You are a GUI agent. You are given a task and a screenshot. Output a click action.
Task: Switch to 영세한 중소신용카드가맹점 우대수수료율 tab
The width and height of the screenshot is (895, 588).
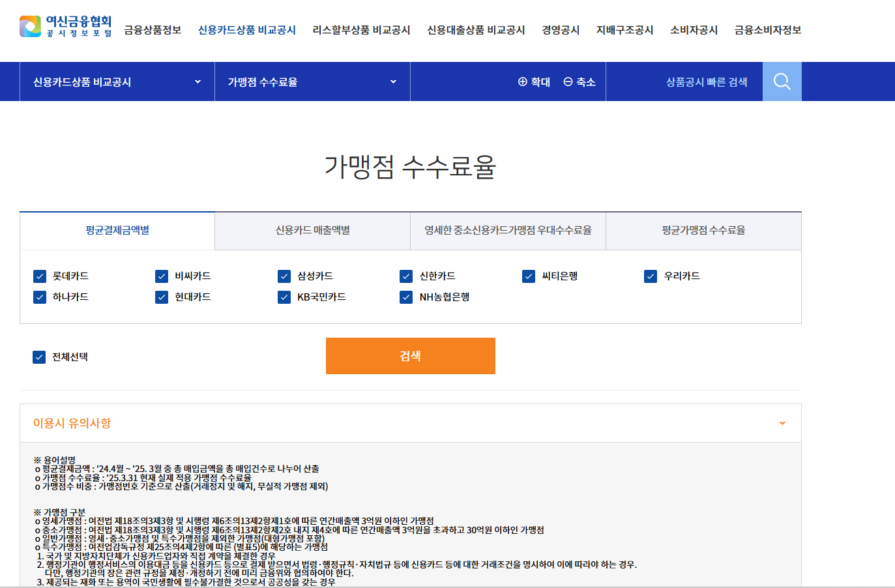[508, 230]
